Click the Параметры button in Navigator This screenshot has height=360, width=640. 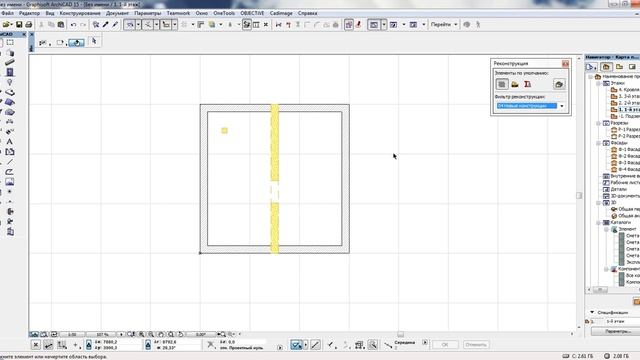pyautogui.click(x=617, y=331)
